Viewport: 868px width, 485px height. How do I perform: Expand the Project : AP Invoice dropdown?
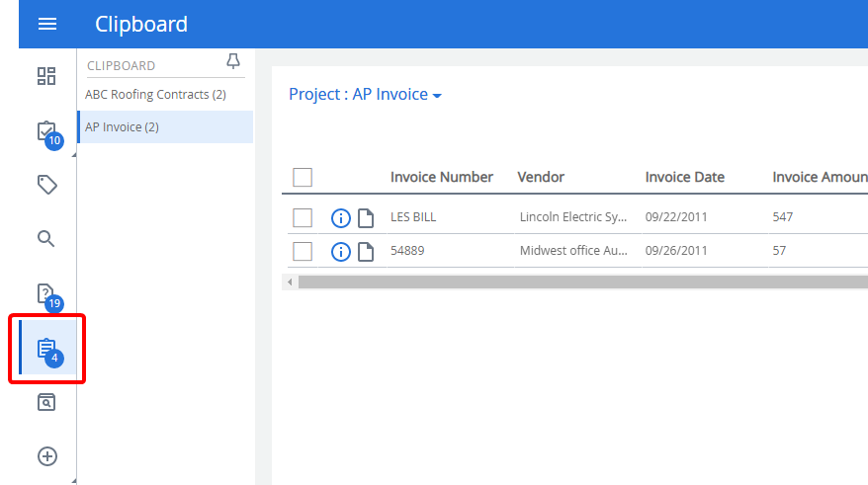[x=365, y=95]
